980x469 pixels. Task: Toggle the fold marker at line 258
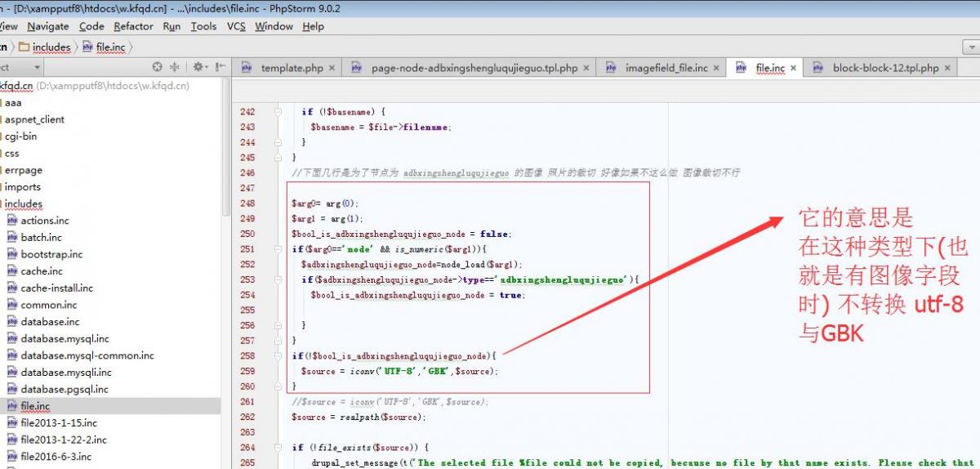pos(278,356)
